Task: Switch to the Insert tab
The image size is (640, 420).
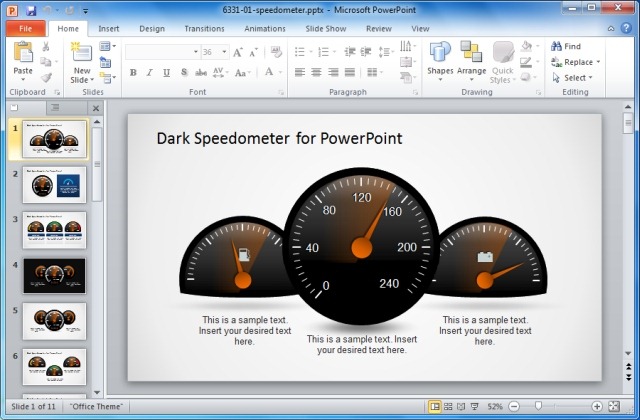Action: [x=109, y=29]
